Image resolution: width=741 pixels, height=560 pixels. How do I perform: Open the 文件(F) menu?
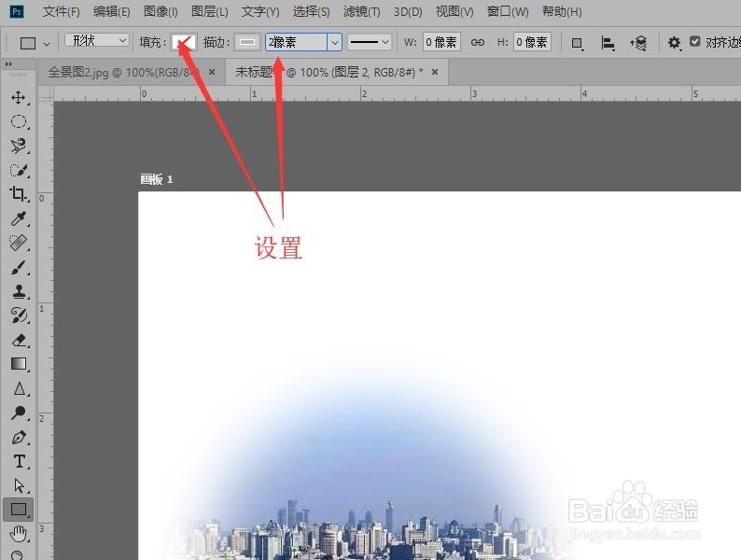61,11
